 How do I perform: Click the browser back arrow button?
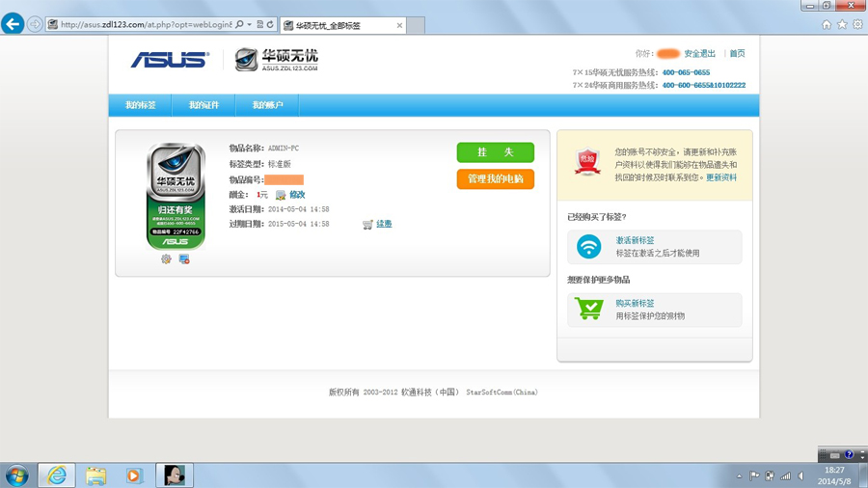click(x=13, y=24)
